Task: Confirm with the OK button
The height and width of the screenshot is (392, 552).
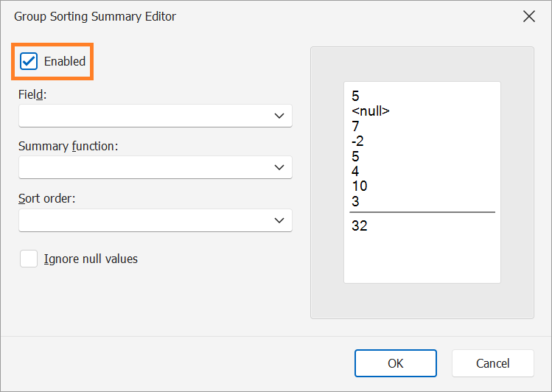Action: [x=396, y=363]
